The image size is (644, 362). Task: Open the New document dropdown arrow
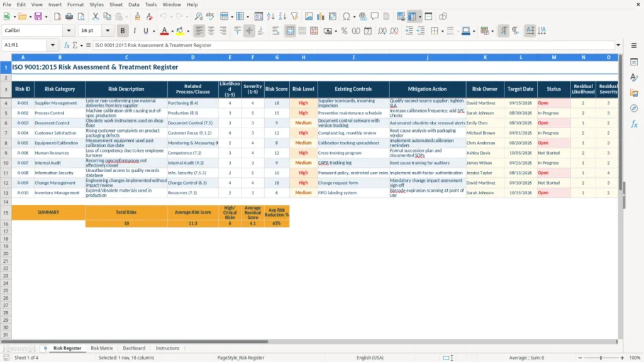(14, 16)
